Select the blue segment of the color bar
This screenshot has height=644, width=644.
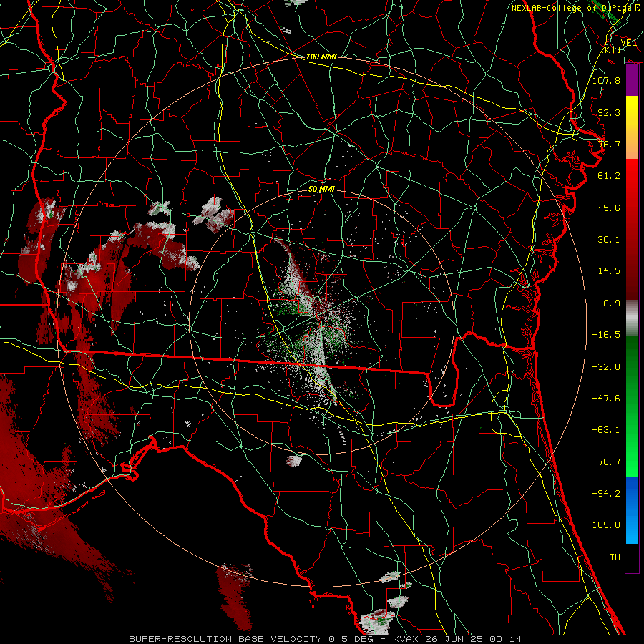(x=632, y=510)
